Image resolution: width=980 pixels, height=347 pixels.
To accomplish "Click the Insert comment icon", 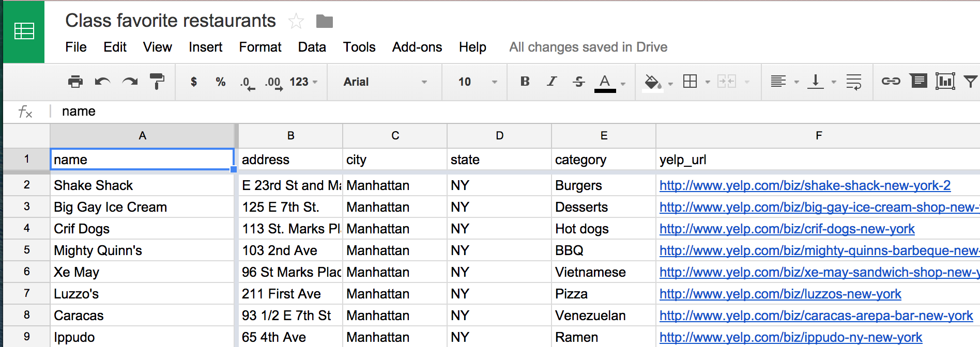I will (918, 81).
